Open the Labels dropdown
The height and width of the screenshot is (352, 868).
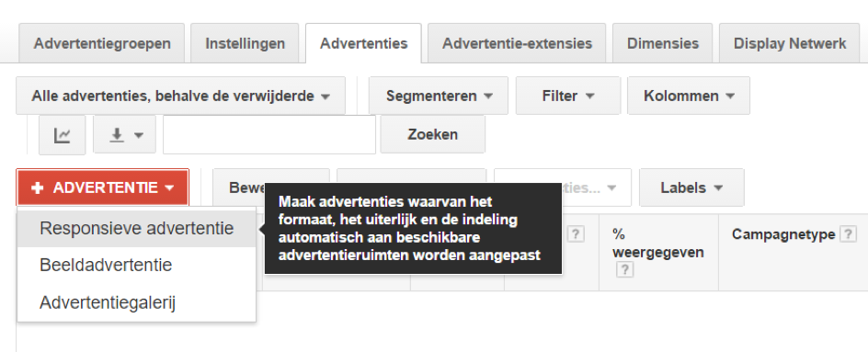click(x=691, y=188)
